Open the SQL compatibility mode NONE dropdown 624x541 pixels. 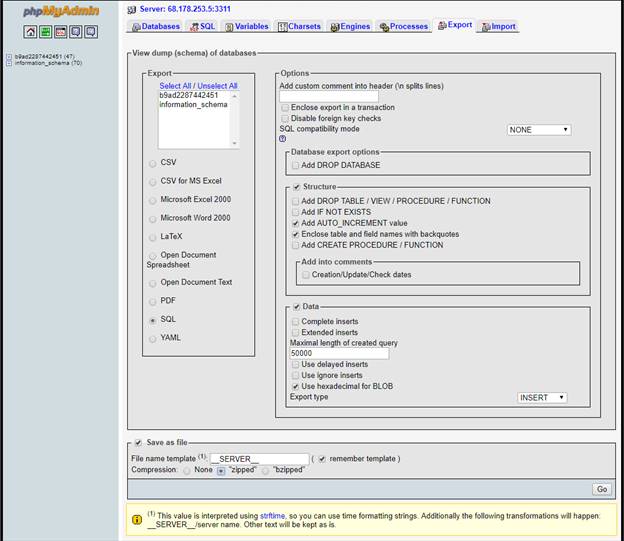[x=539, y=130]
